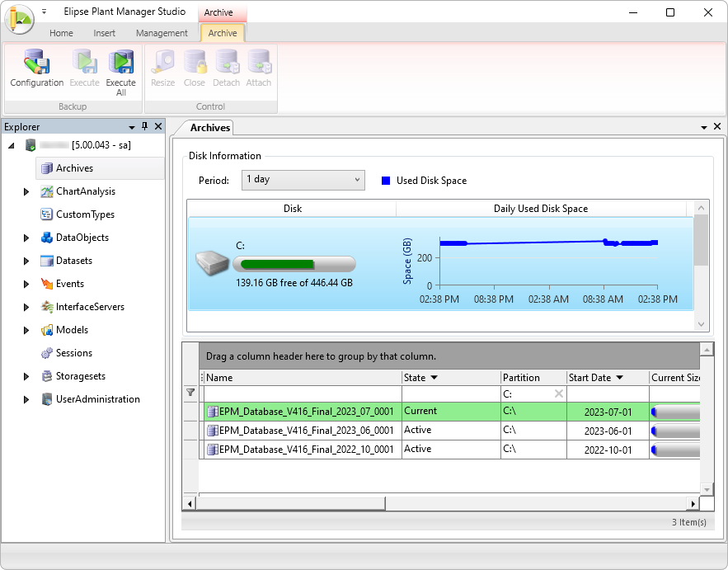Click the ChartAnalysis icon in the tree
The width and height of the screenshot is (728, 570).
(48, 191)
